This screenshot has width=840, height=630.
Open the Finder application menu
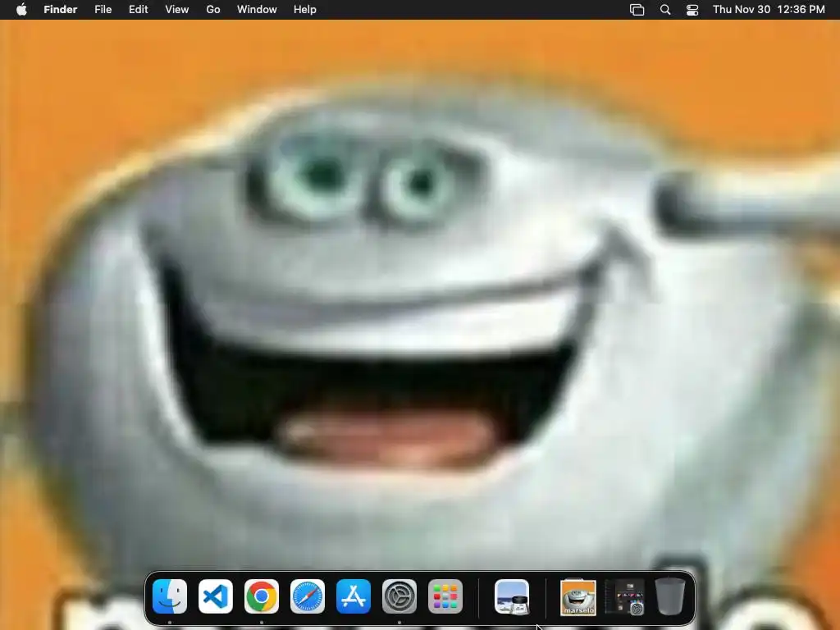pyautogui.click(x=61, y=10)
